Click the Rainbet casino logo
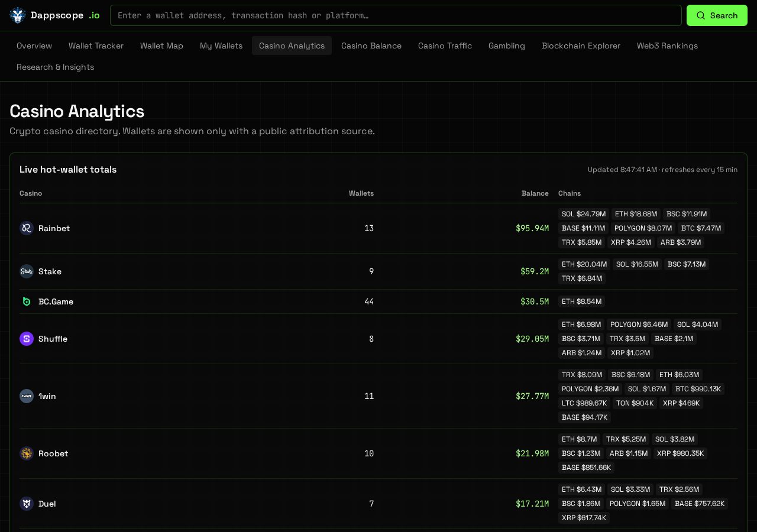 [x=27, y=228]
